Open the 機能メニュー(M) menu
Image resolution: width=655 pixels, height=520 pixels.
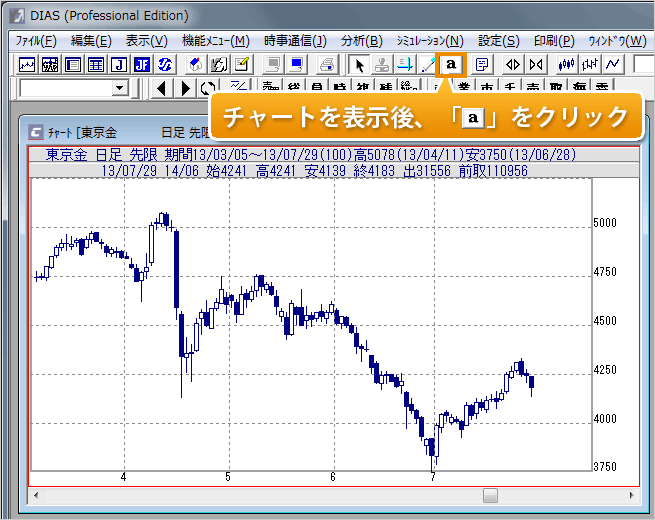pyautogui.click(x=215, y=41)
